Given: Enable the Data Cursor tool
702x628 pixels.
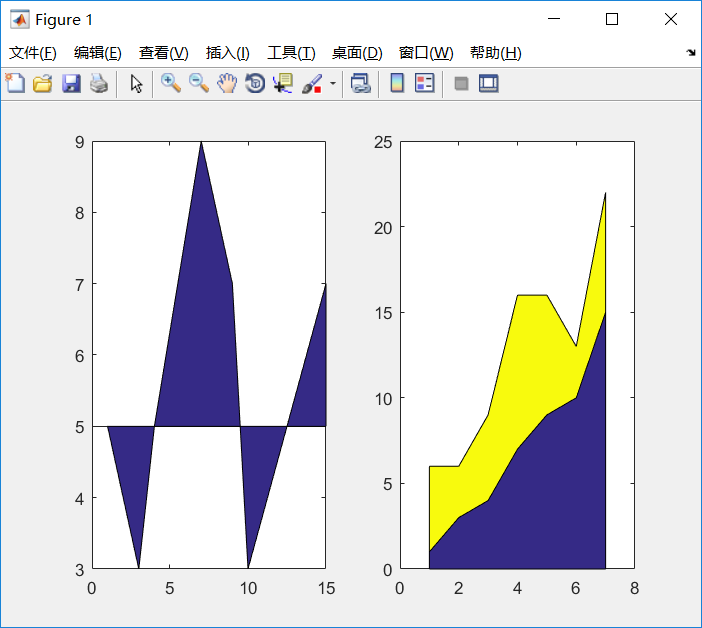Looking at the screenshot, I should 283,83.
